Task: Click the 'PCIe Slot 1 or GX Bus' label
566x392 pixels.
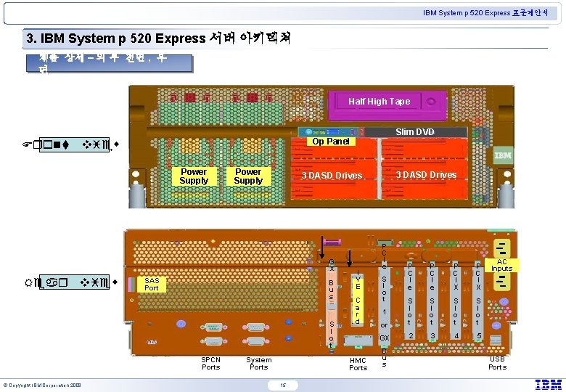Action: pos(384,305)
